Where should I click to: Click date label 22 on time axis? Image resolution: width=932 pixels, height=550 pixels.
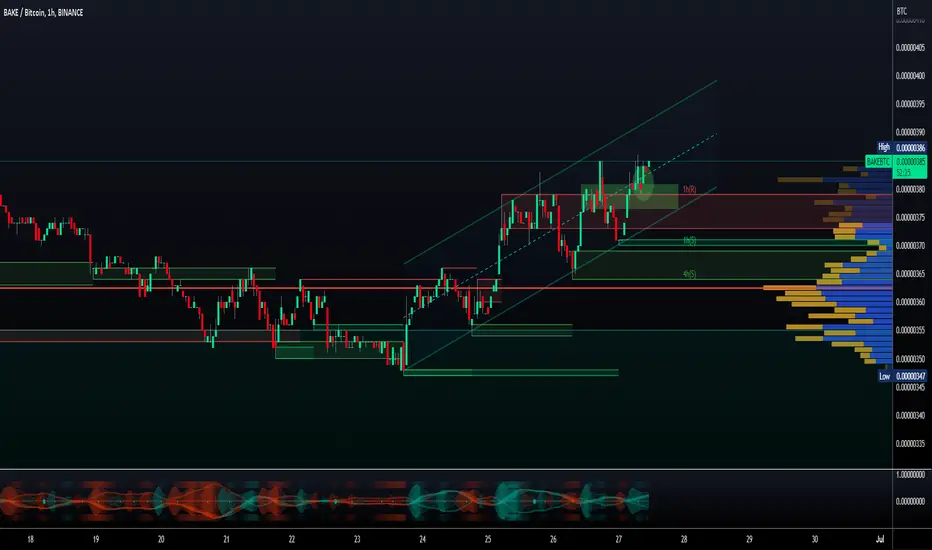click(292, 540)
